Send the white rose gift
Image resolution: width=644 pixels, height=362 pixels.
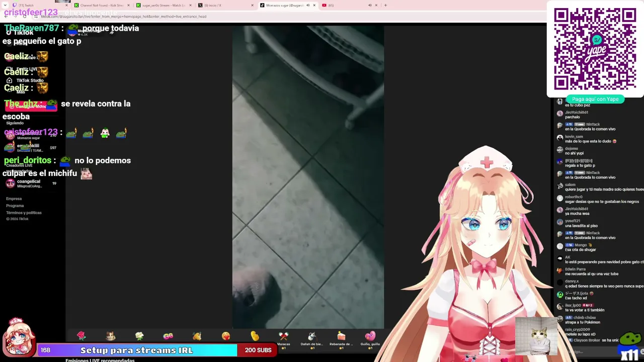(139, 336)
